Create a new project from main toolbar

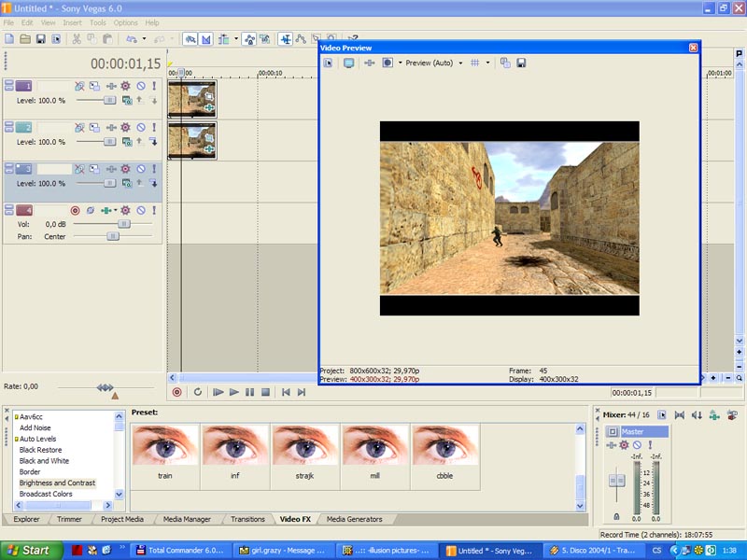point(9,39)
